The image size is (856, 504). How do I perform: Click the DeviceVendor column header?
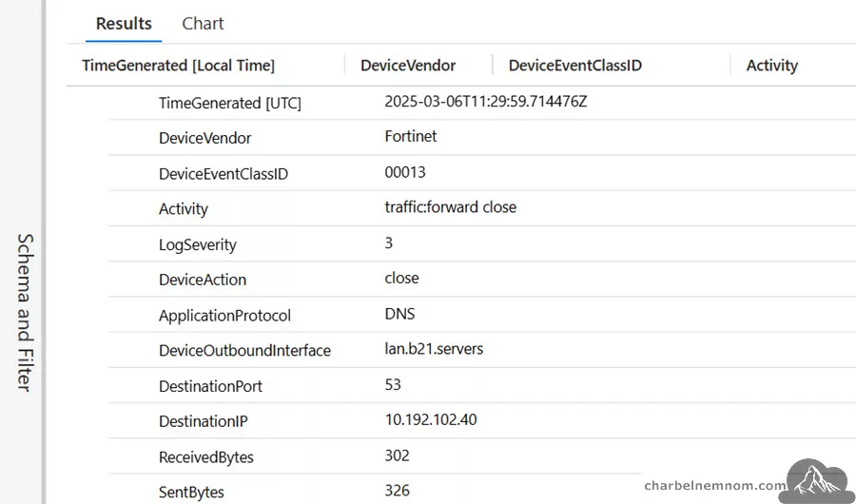[x=408, y=66]
